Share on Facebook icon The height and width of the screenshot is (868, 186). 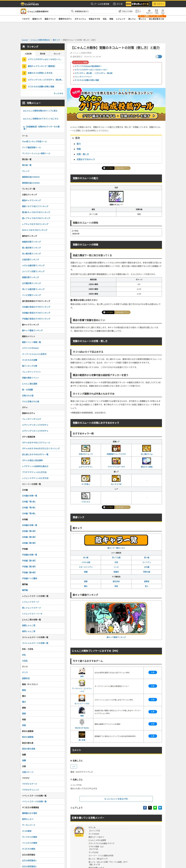point(145,808)
